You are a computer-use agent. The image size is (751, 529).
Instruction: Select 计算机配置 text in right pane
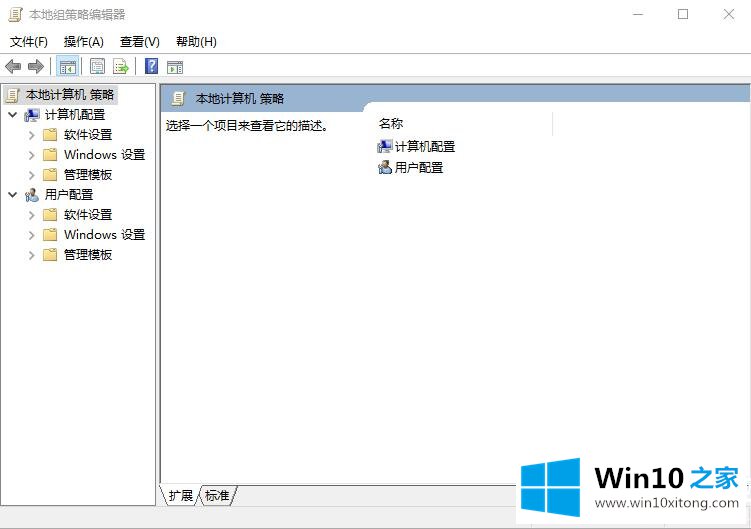(x=425, y=147)
